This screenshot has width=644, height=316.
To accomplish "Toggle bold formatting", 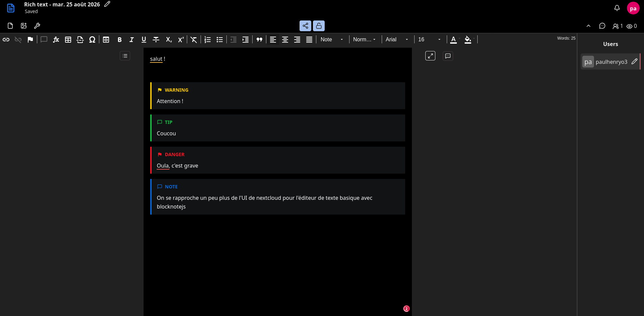I will pyautogui.click(x=120, y=40).
